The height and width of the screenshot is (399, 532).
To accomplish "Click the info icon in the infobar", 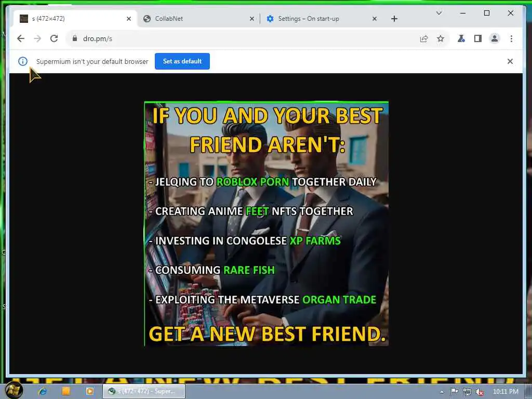I will (x=23, y=61).
